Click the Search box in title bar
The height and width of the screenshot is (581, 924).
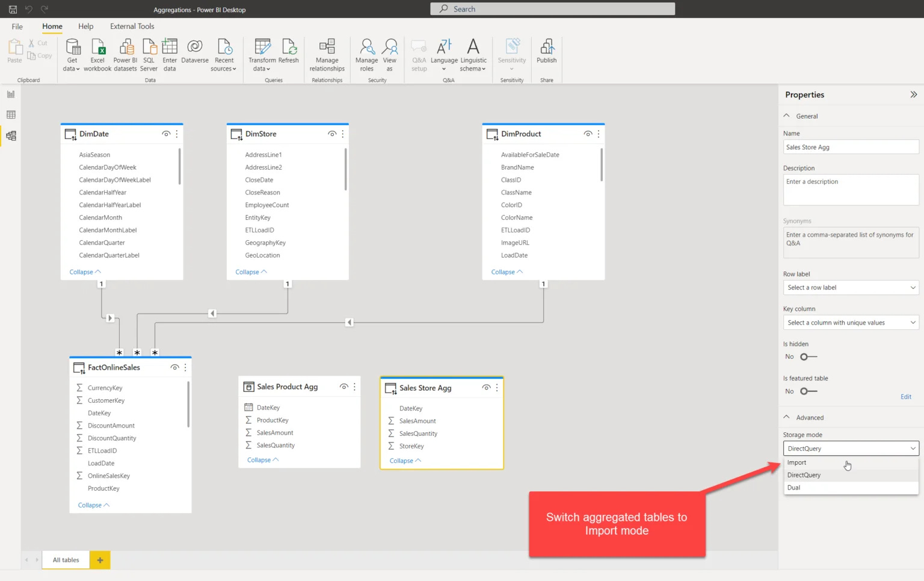coord(552,9)
